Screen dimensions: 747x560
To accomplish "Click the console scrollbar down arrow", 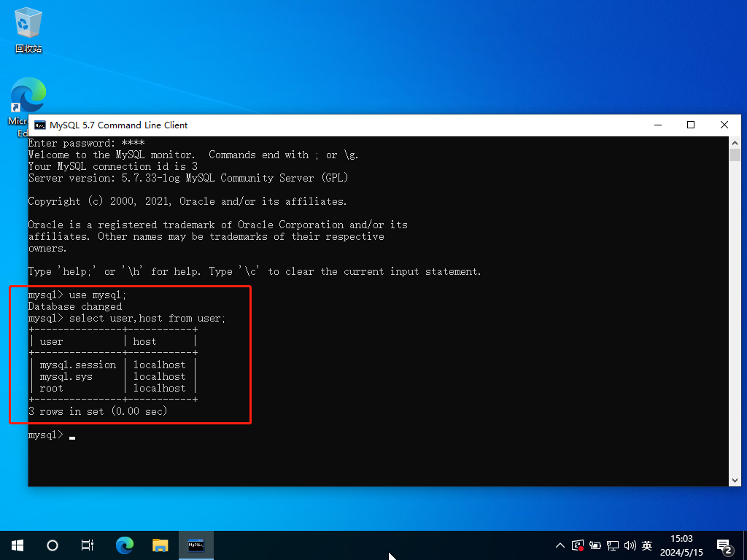I will 735,480.
